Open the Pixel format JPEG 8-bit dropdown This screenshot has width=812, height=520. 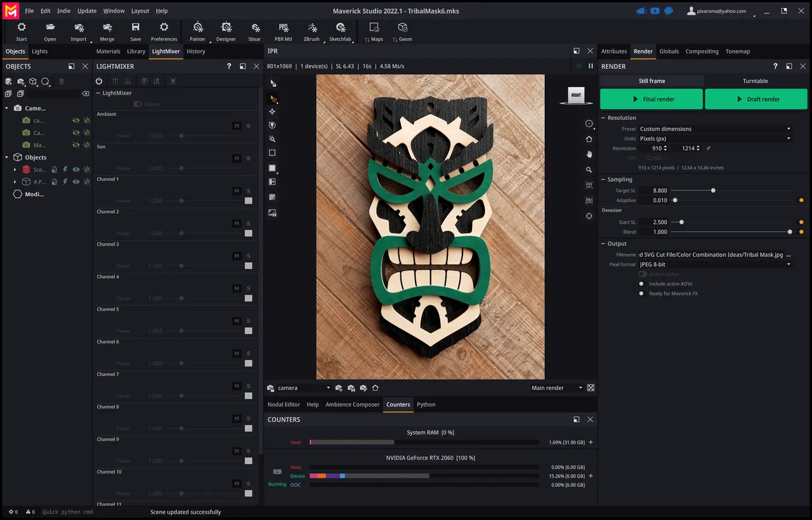pyautogui.click(x=715, y=264)
